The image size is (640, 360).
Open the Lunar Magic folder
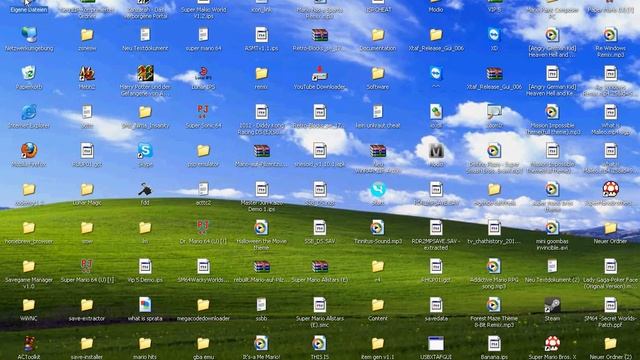(87, 189)
